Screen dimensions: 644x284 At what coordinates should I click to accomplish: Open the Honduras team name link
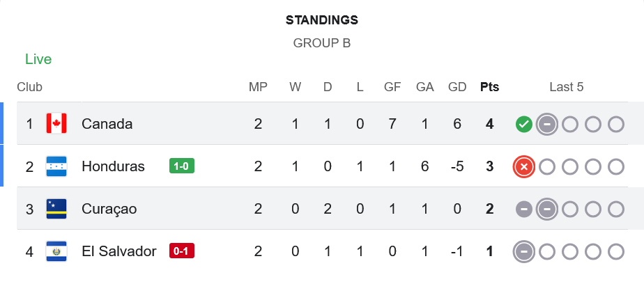point(113,166)
